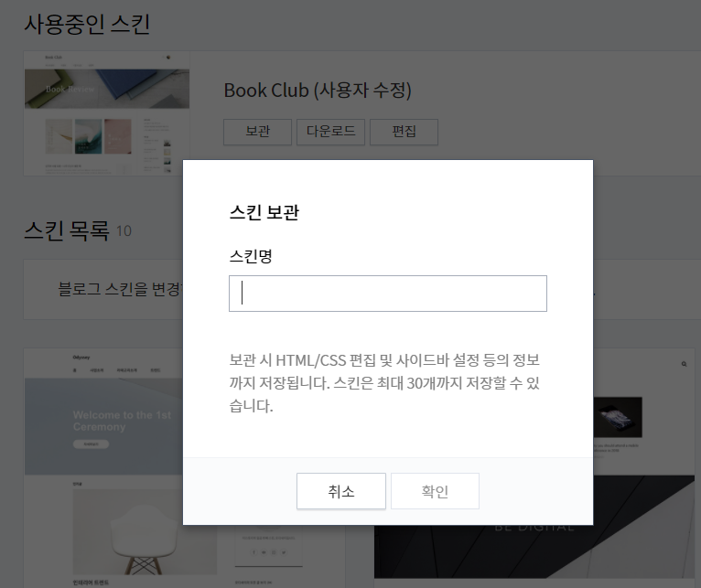
Task: Click the 편집 button under Book Club
Action: [x=404, y=132]
